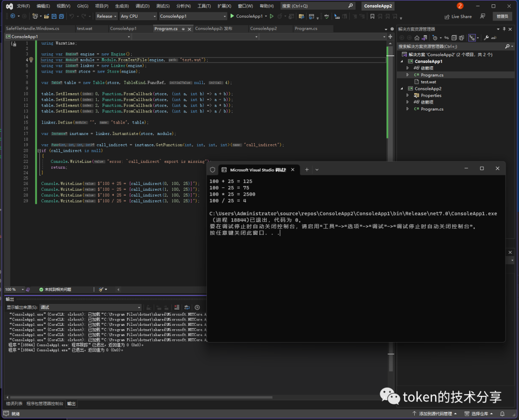This screenshot has height=420, width=519.
Task: Click 添加到源代码管理 in status bar
Action: (x=435, y=414)
